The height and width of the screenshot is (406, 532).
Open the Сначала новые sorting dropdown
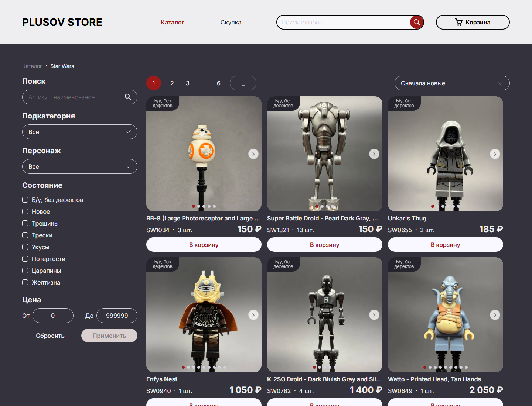point(452,83)
